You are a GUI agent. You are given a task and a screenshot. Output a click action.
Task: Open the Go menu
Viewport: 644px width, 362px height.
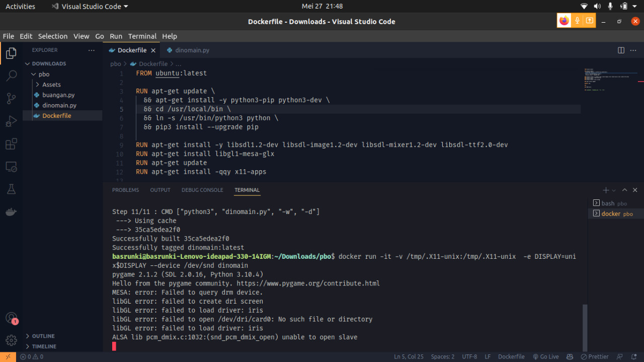coord(100,36)
